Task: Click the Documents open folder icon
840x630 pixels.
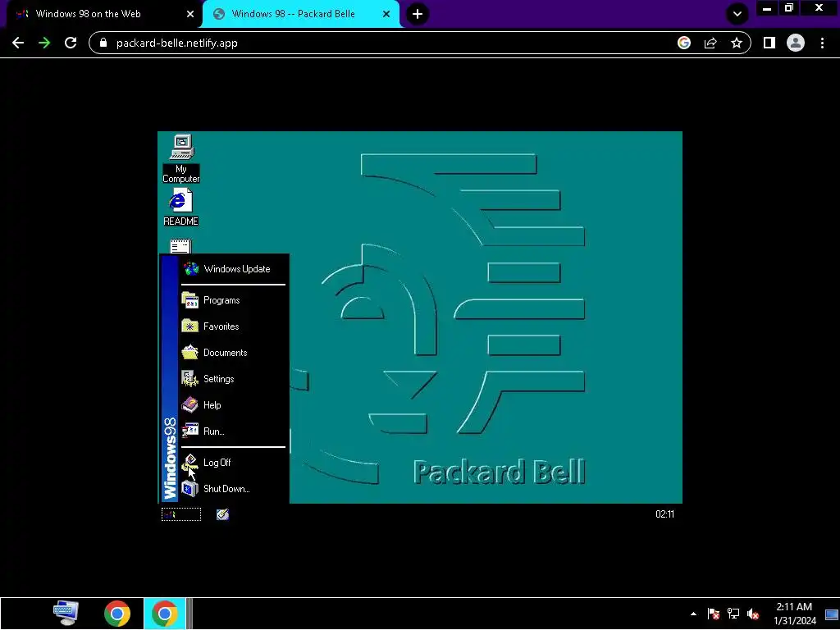Action: click(x=190, y=353)
